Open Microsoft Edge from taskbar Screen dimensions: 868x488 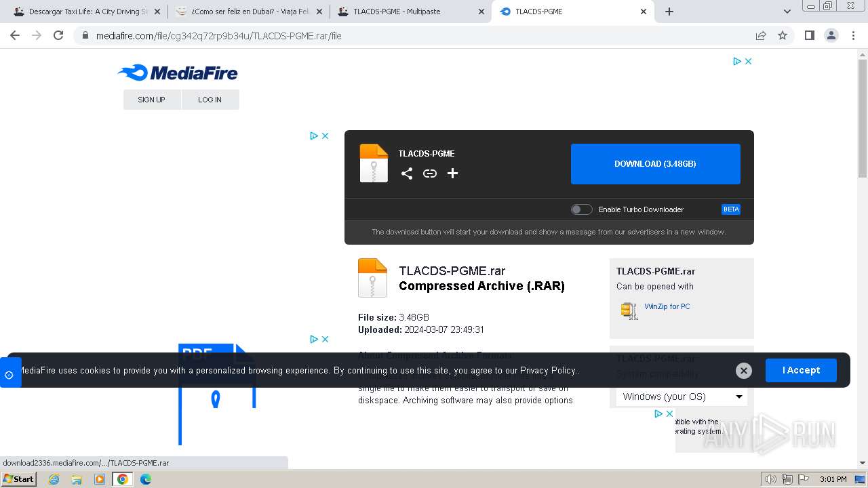point(146,479)
